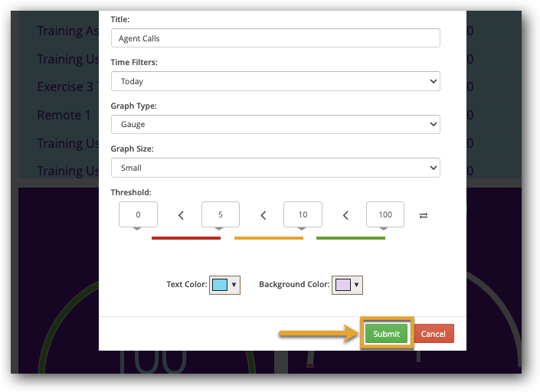Screen dimensions: 540x392
Task: Open the Background Color picker arrow
Action: coord(356,285)
